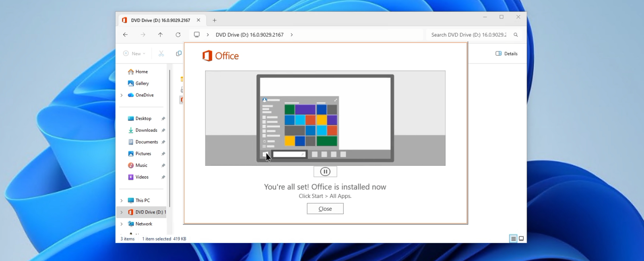Select OneDrive in navigation pane
Image resolution: width=644 pixels, height=261 pixels.
pyautogui.click(x=144, y=95)
